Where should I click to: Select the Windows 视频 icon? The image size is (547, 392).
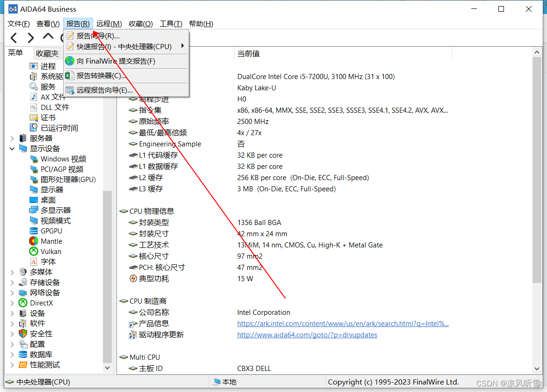(x=34, y=159)
